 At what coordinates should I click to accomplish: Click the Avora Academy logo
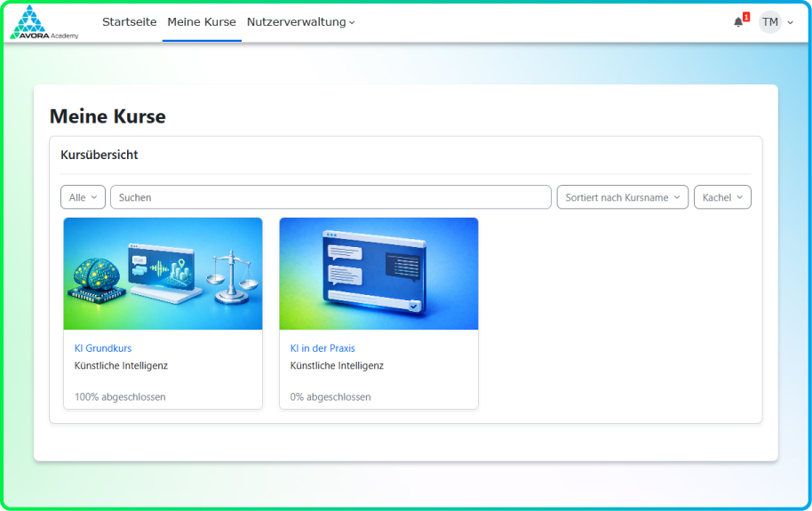[x=44, y=22]
